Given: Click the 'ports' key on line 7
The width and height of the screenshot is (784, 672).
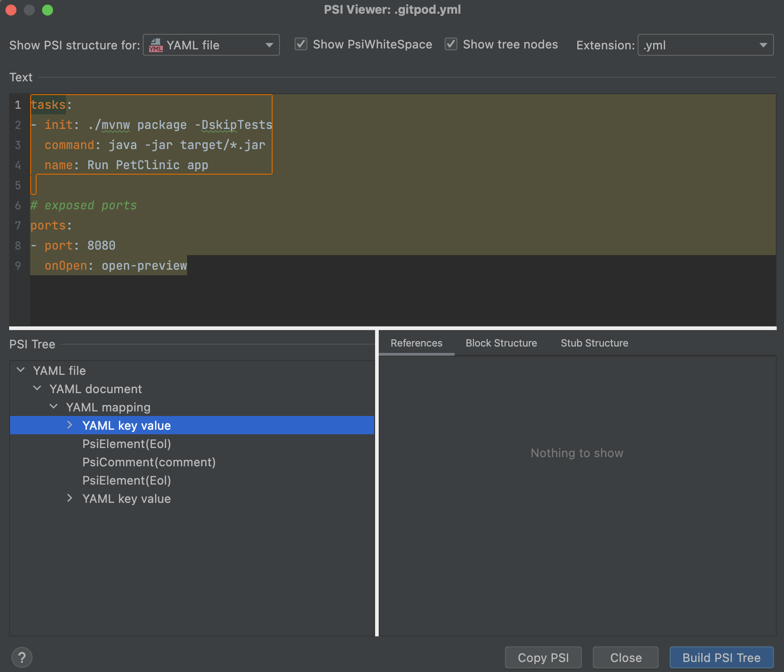Looking at the screenshot, I should [x=48, y=225].
